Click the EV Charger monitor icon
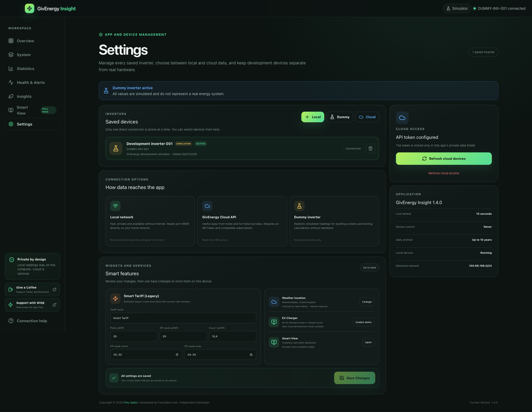This screenshot has height=412, width=532. 274,322
